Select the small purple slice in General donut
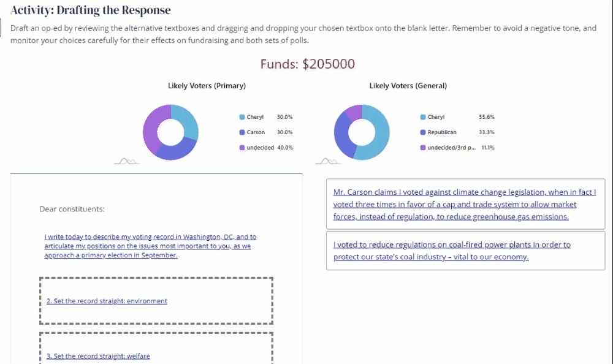 click(x=354, y=111)
